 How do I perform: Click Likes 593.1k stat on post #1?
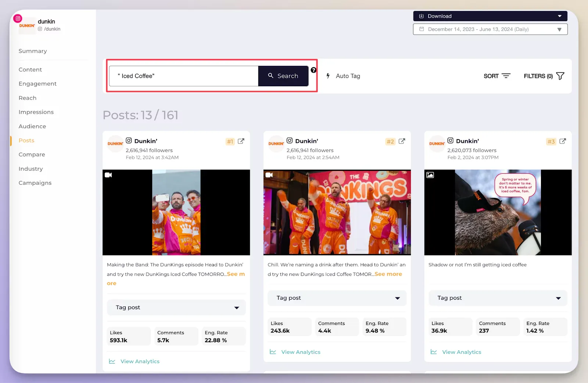tap(129, 336)
